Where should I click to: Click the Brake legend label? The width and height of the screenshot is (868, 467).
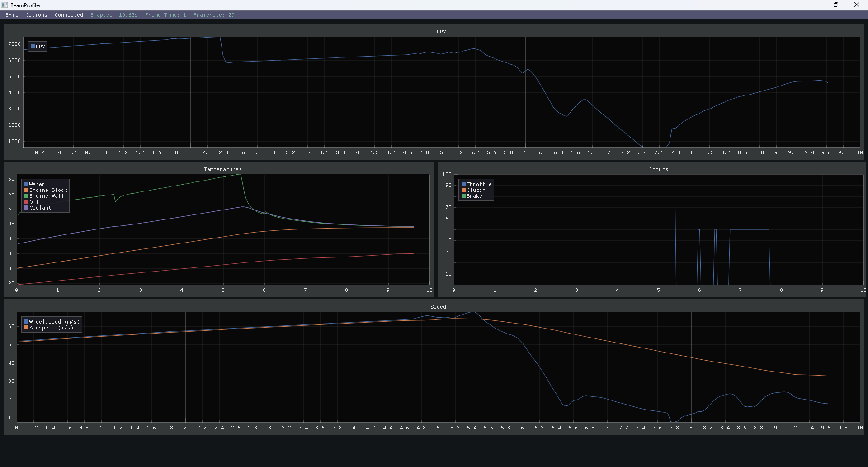(475, 196)
